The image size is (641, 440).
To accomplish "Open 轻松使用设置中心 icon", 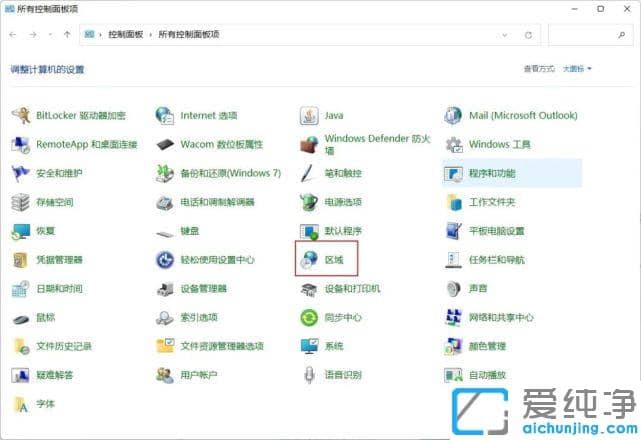I will tap(165, 260).
